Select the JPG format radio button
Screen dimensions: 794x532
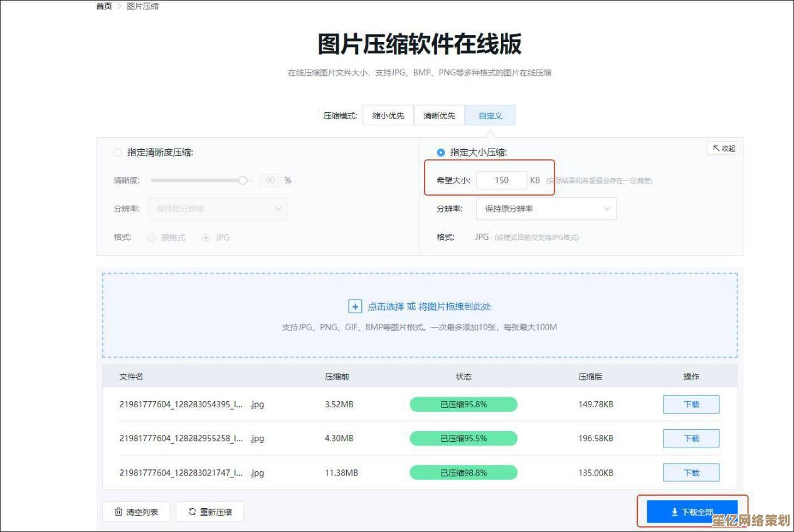(x=207, y=237)
